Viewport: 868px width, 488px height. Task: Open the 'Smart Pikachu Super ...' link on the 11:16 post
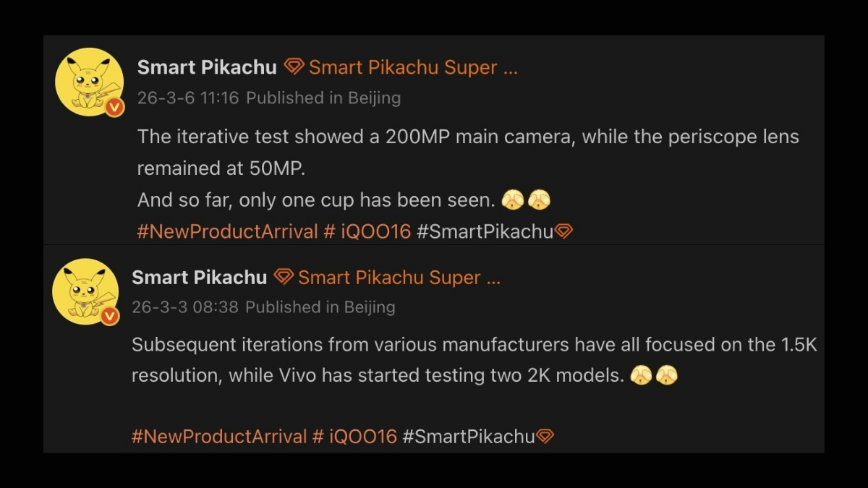coord(412,67)
